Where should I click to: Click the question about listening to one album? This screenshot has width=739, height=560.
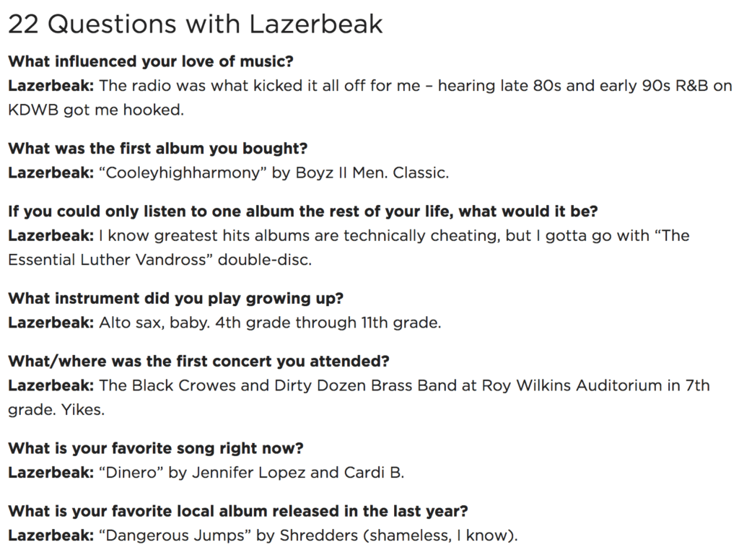(x=302, y=211)
